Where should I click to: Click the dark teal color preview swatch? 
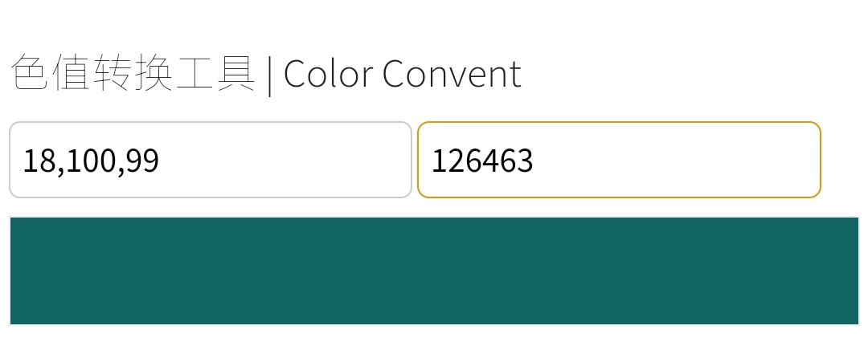[x=434, y=271]
